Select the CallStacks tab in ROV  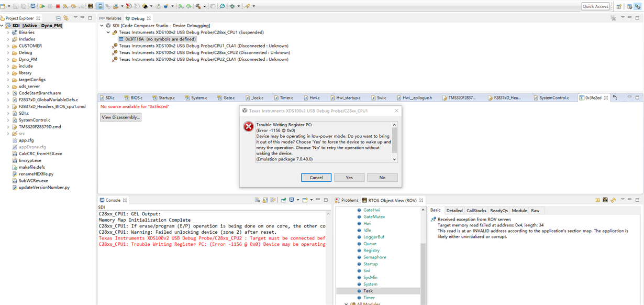click(x=476, y=211)
